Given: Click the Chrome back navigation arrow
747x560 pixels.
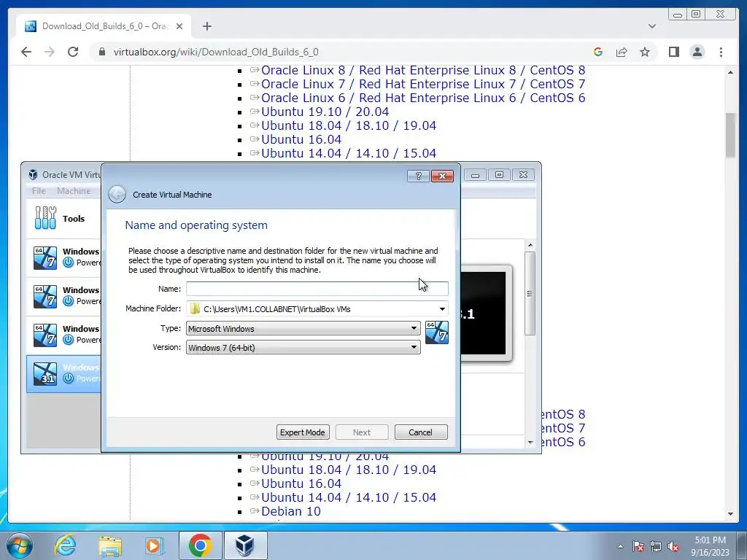Looking at the screenshot, I should tap(26, 52).
